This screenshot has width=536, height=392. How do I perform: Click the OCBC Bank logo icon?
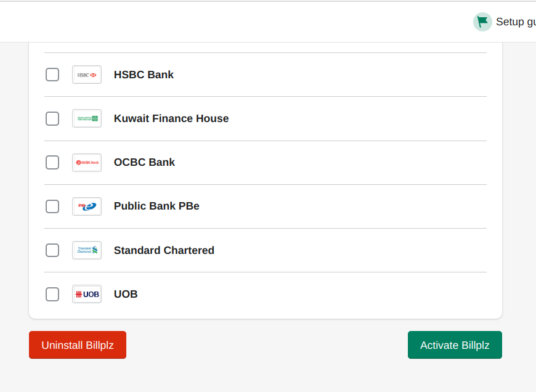click(x=87, y=163)
